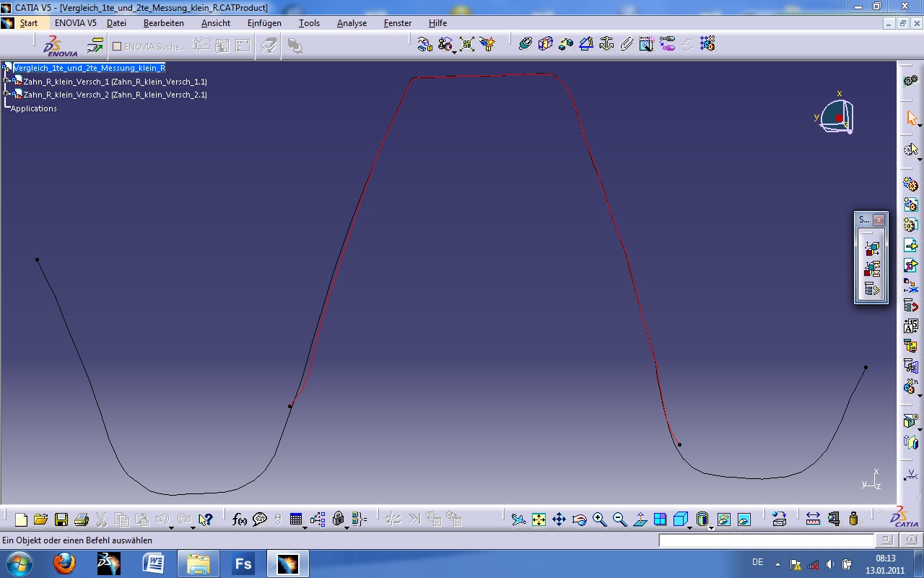Select Measure Item tool
The height and width of the screenshot is (578, 924).
[x=834, y=519]
